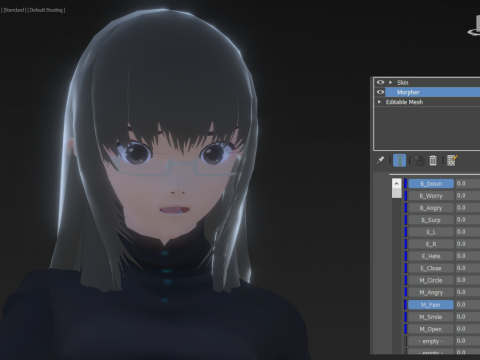
Task: Select the B_Angry morph channel
Action: pyautogui.click(x=431, y=208)
